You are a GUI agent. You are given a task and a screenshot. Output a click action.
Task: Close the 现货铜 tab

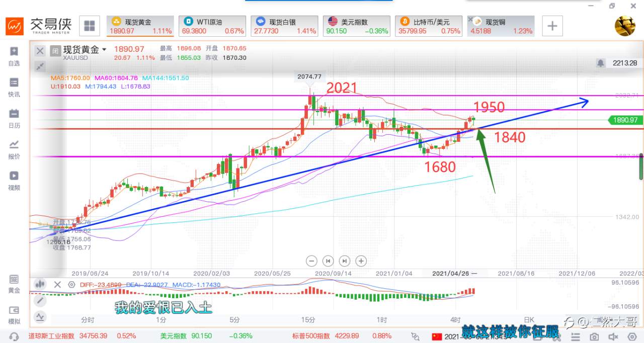[471, 20]
